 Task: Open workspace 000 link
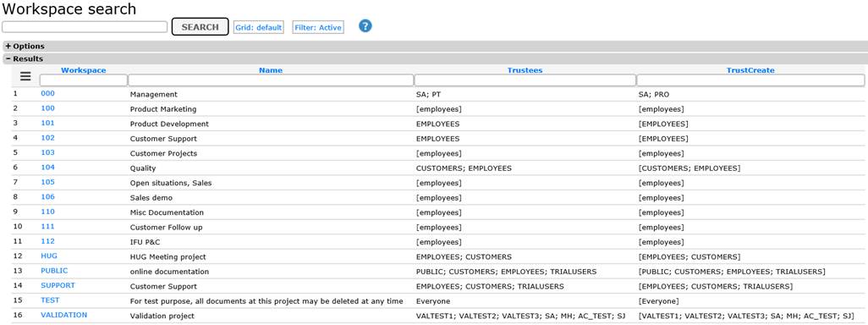47,94
